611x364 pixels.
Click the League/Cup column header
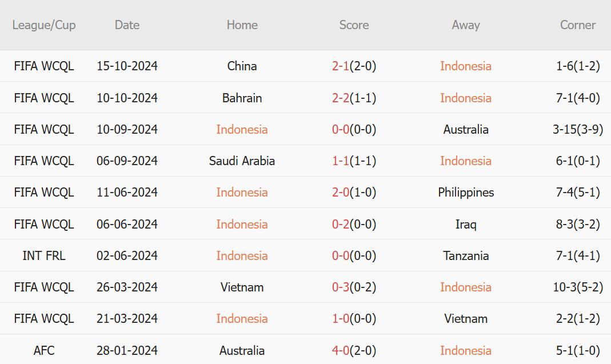44,25
